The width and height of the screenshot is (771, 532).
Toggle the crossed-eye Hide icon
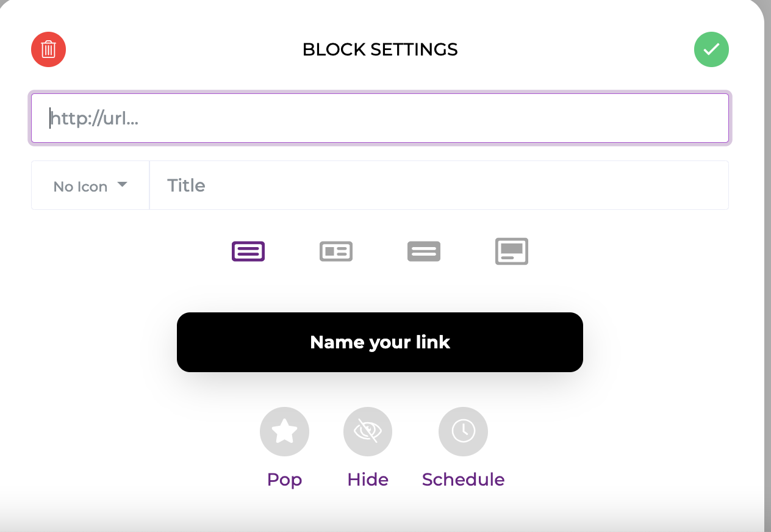coord(368,432)
